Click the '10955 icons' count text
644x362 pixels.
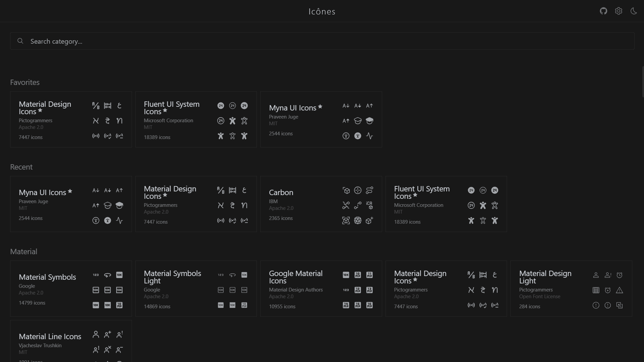(282, 307)
